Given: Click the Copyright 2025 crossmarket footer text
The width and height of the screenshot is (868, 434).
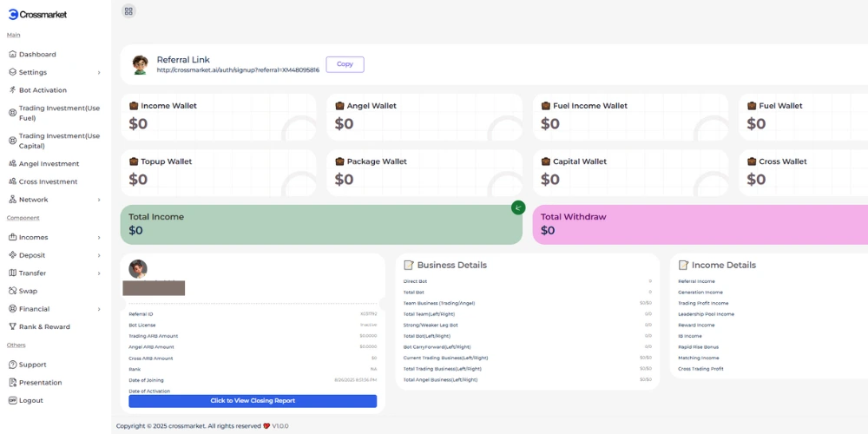Looking at the screenshot, I should point(188,426).
